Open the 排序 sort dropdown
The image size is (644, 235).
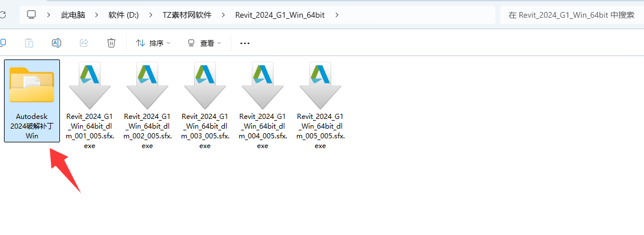click(x=153, y=43)
